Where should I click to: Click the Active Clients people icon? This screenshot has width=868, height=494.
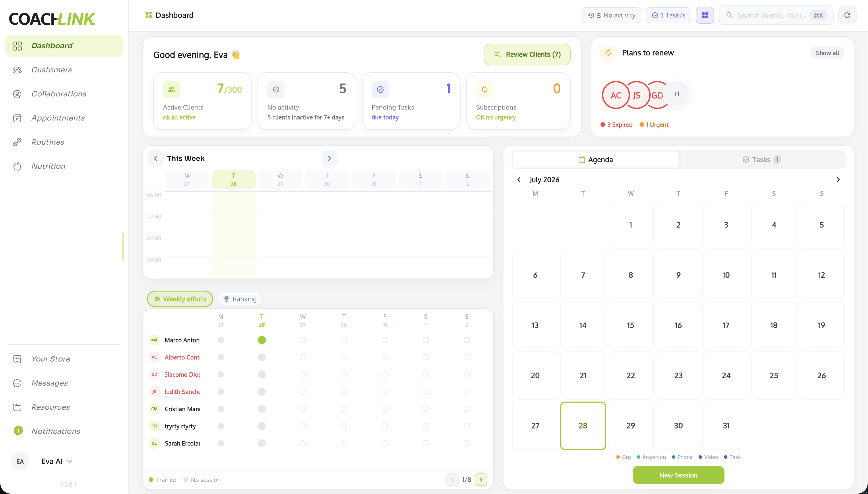pyautogui.click(x=172, y=89)
